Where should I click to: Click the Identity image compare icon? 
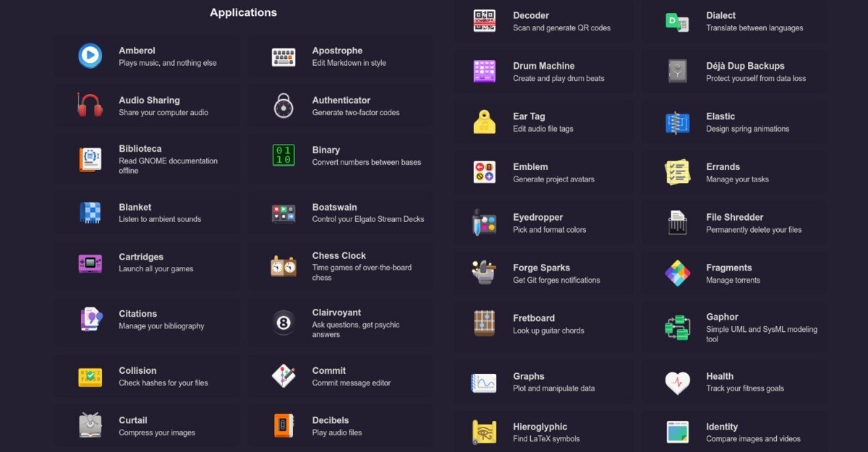[x=678, y=432]
